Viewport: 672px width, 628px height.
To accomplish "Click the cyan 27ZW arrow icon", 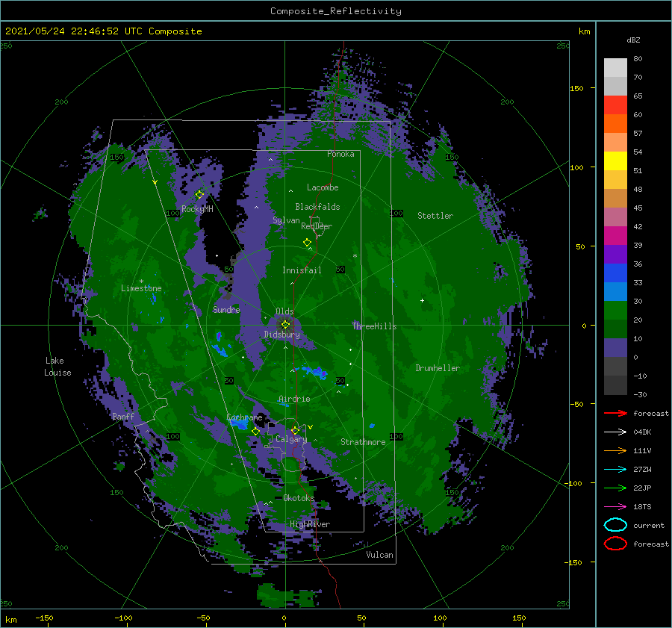I will point(615,470).
